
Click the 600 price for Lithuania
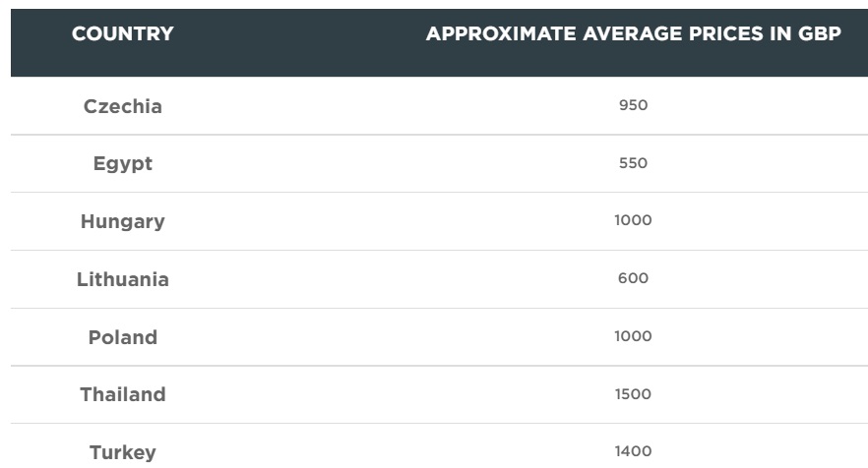(633, 278)
